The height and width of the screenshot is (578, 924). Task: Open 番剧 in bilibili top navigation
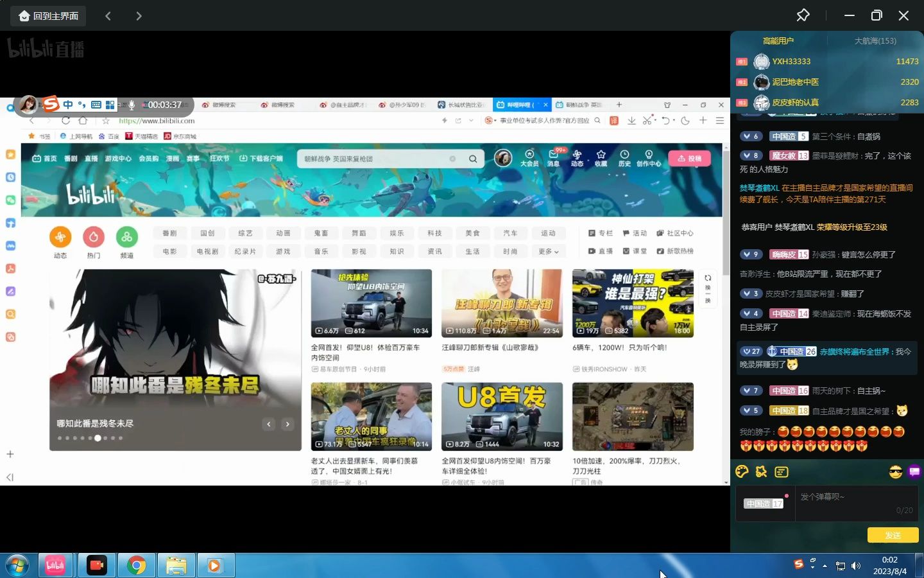pos(71,159)
